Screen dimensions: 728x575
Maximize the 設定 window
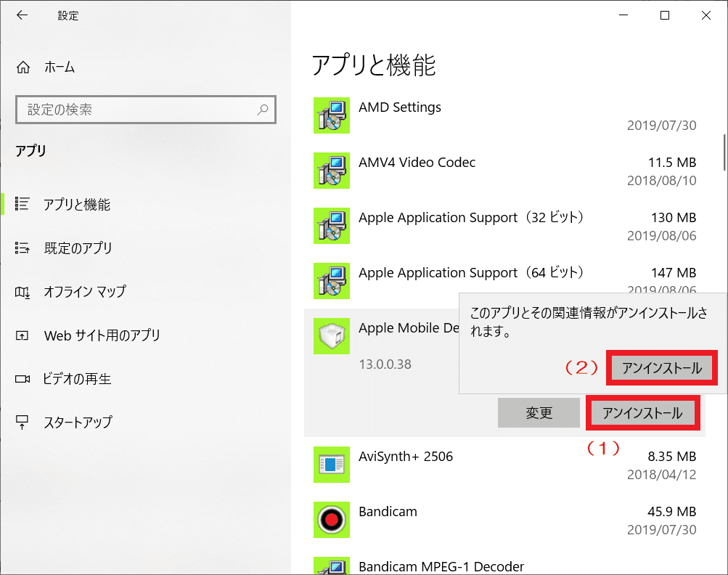(665, 15)
